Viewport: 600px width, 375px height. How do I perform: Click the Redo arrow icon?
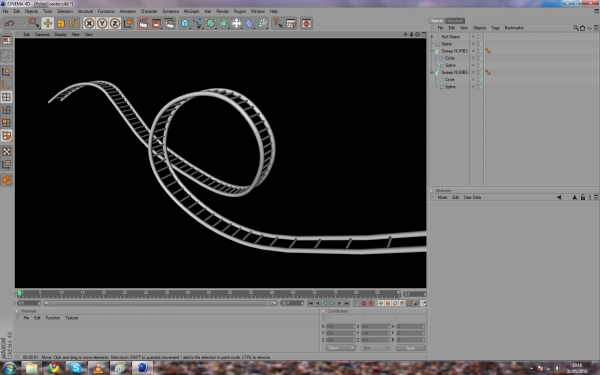tap(21, 23)
